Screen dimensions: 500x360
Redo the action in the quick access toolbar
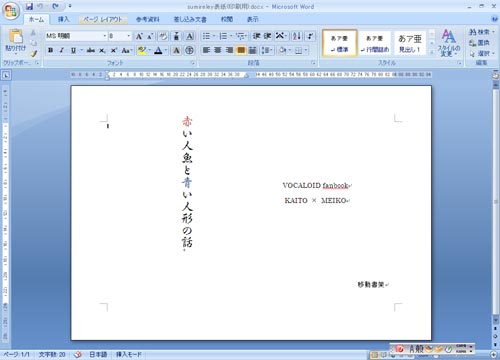[55, 6]
